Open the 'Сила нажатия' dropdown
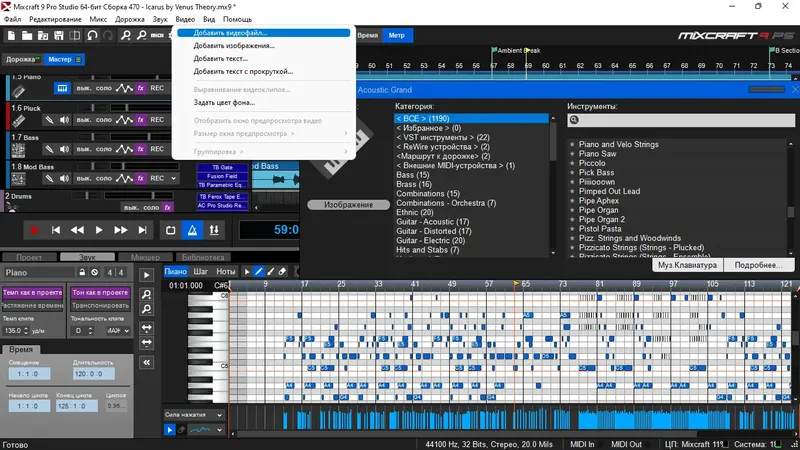Viewport: 800px width, 450px height. 194,415
